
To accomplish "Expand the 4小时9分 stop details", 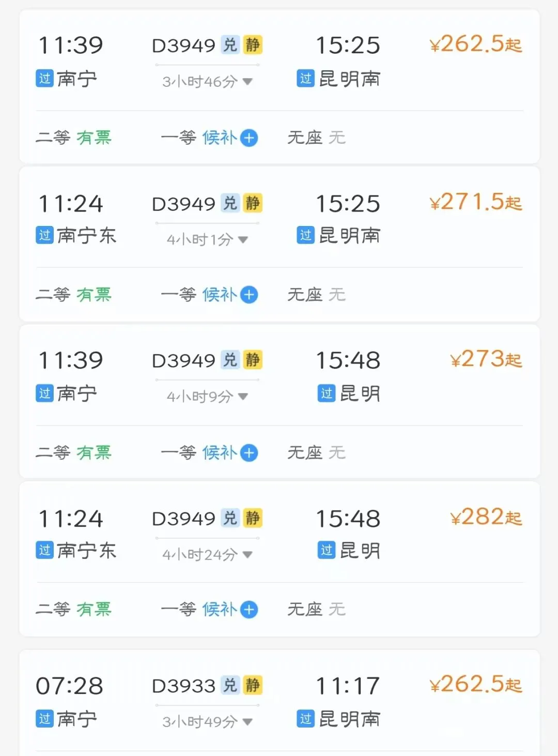I will tap(243, 397).
